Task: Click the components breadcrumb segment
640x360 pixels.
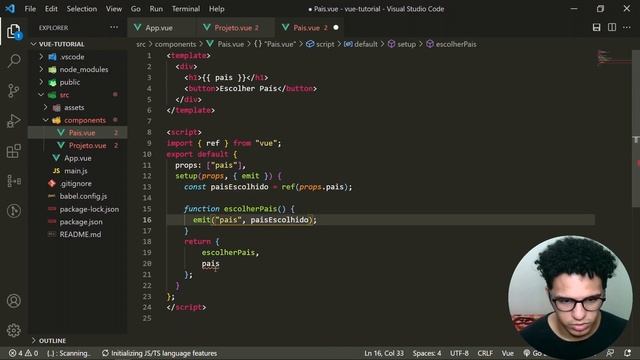Action: click(x=175, y=44)
